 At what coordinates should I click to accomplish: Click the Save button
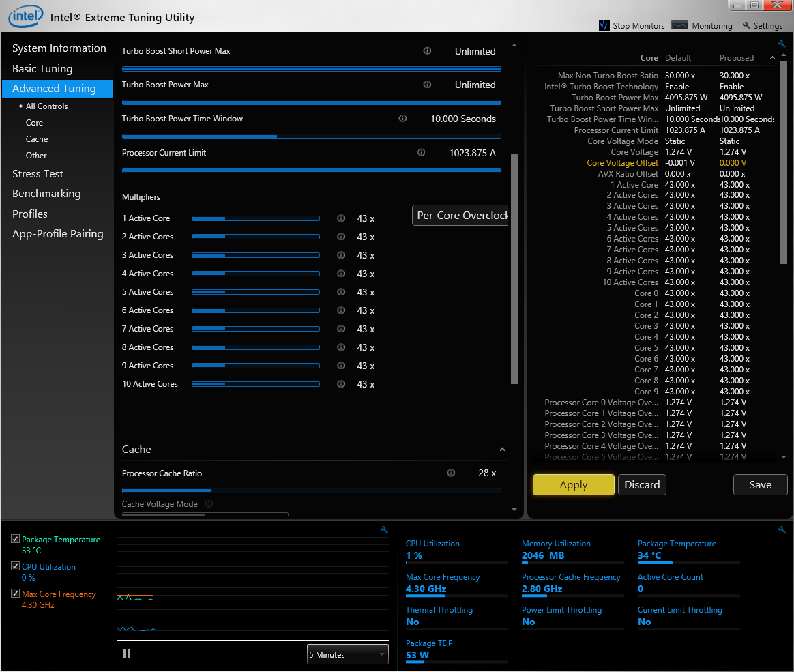pyautogui.click(x=760, y=484)
